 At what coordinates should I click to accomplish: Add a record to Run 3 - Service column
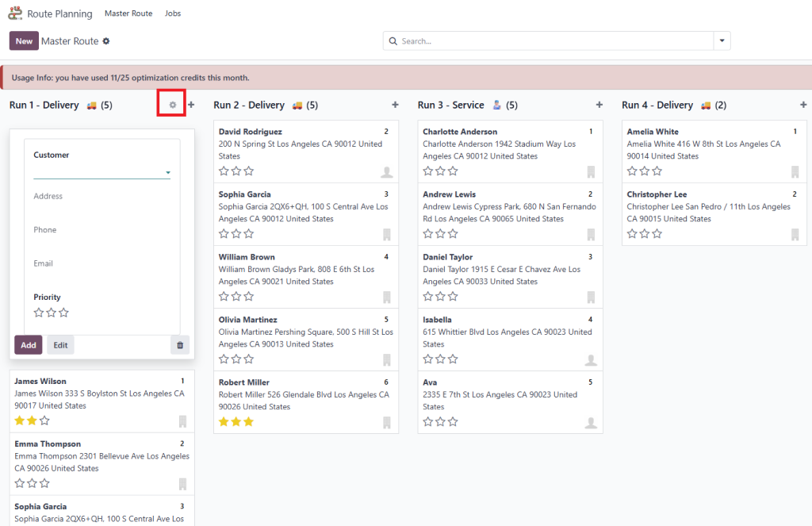tap(599, 105)
